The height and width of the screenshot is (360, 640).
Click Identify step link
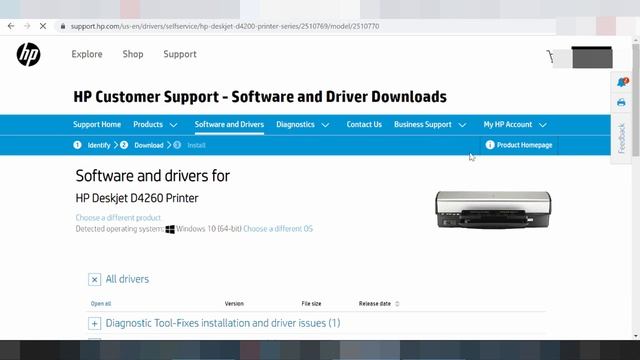tap(99, 145)
